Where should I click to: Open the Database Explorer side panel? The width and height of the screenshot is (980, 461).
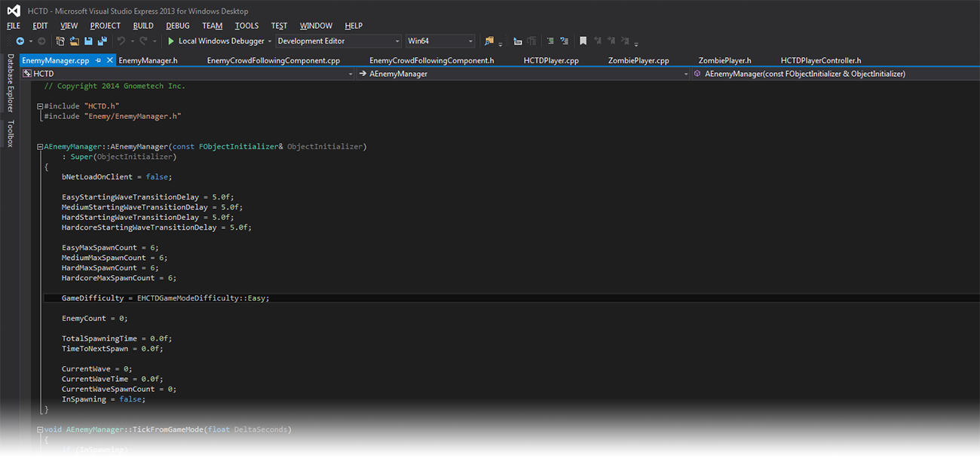coord(11,83)
